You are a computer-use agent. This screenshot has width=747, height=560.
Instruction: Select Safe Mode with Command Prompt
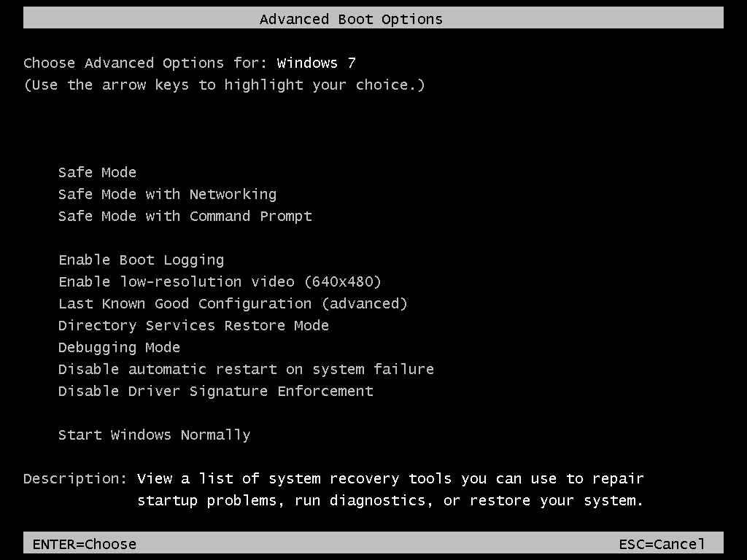pyautogui.click(x=185, y=216)
